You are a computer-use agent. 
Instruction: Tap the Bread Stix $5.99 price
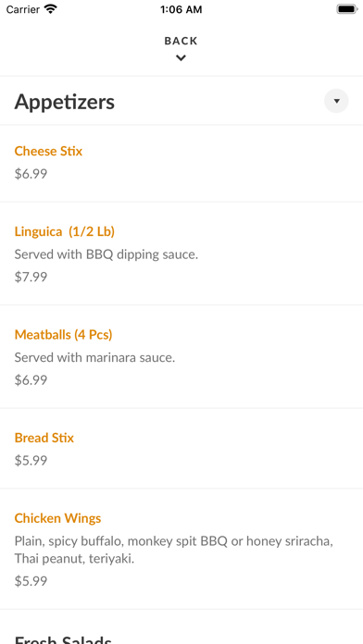coord(31,461)
